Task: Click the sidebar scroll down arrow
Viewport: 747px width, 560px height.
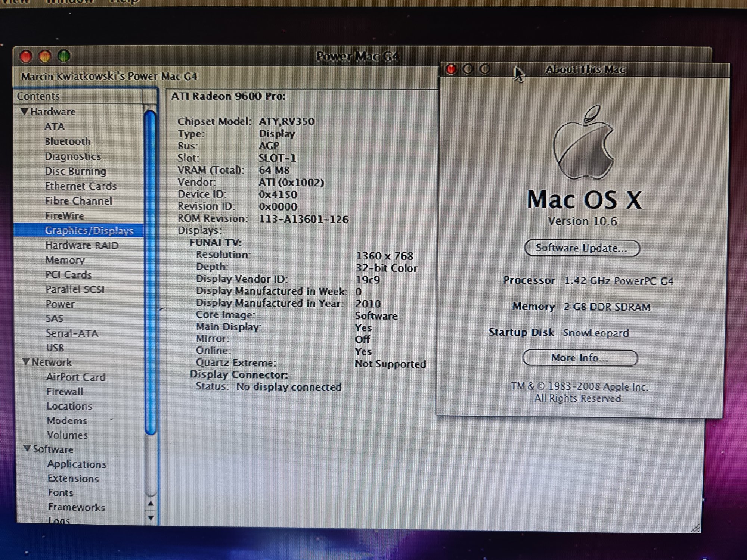Action: click(151, 517)
